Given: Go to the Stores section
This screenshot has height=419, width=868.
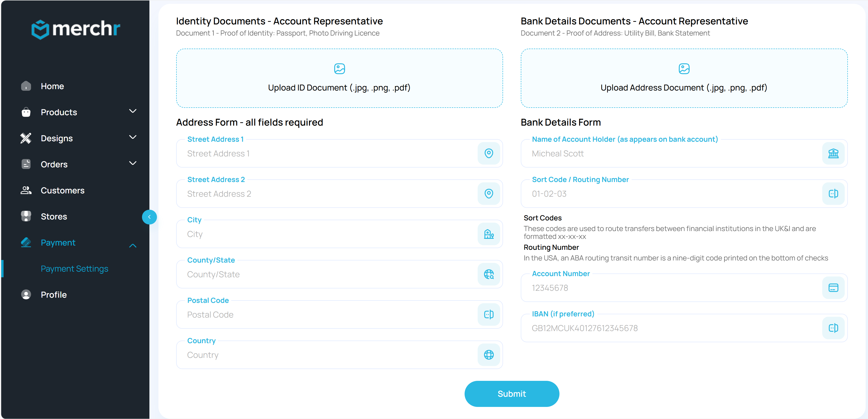Looking at the screenshot, I should click(54, 217).
